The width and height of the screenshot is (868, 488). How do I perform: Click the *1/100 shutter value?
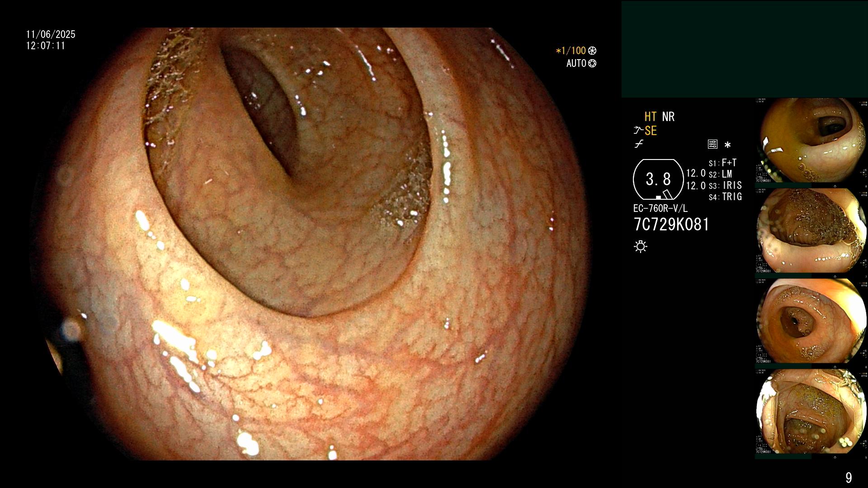571,51
